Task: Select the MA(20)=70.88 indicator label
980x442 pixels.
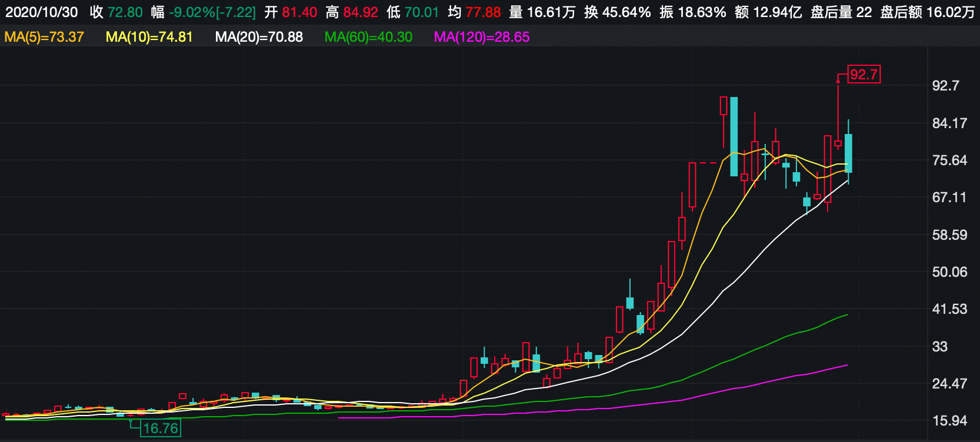Action: coord(259,37)
